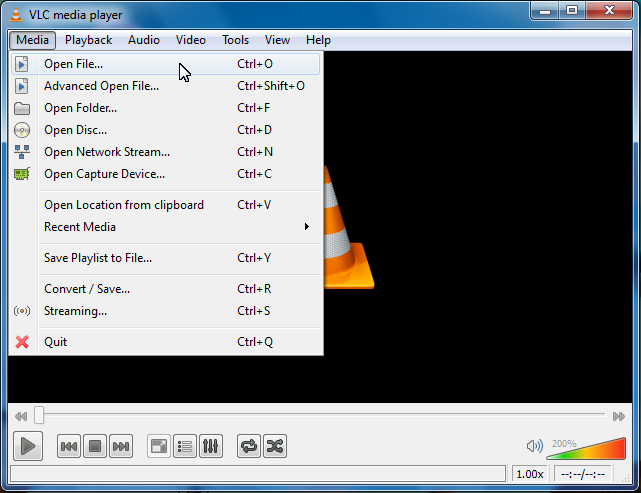The image size is (641, 493).
Task: Mute audio via speaker icon
Action: point(535,446)
